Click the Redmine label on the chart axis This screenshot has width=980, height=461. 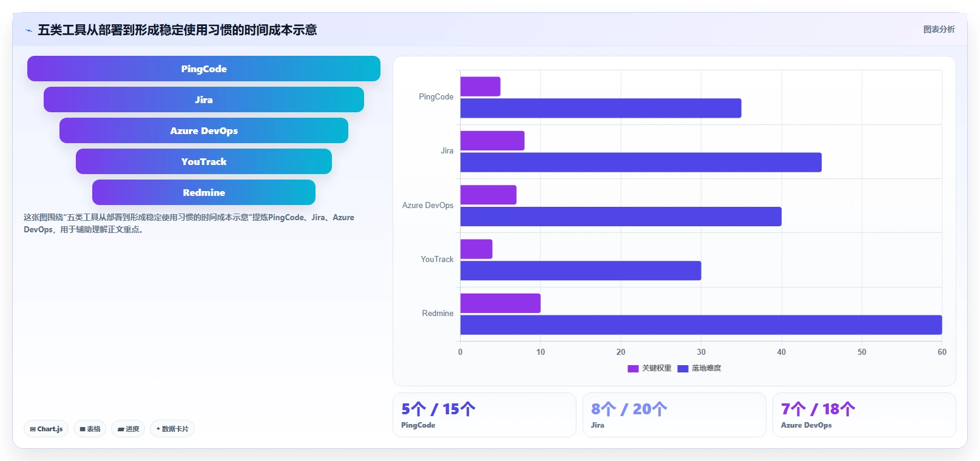(438, 314)
